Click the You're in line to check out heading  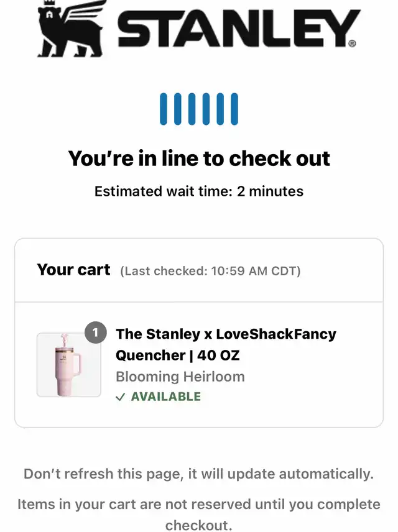tap(199, 158)
